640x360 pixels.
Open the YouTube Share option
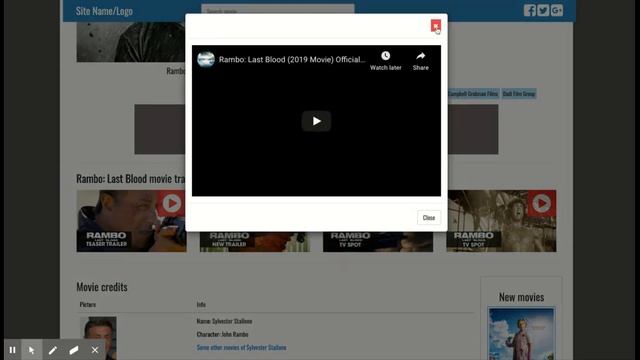click(x=420, y=61)
